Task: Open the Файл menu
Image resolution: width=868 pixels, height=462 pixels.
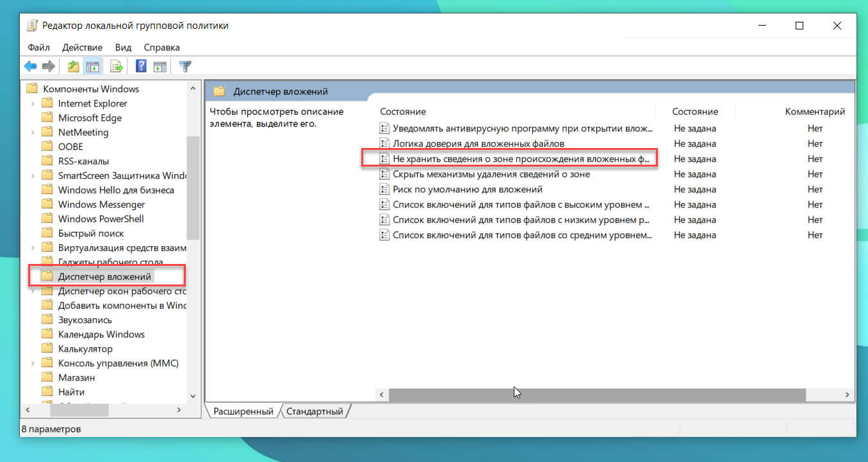Action: click(x=38, y=47)
